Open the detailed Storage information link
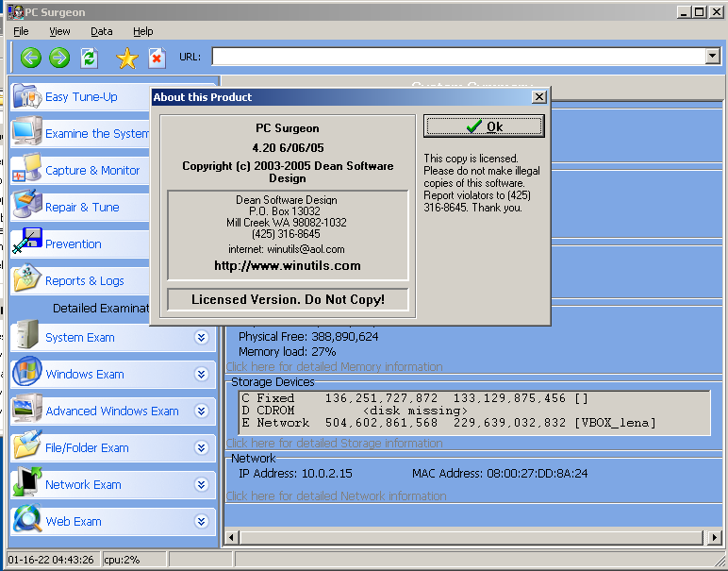728x571 pixels. [x=334, y=443]
